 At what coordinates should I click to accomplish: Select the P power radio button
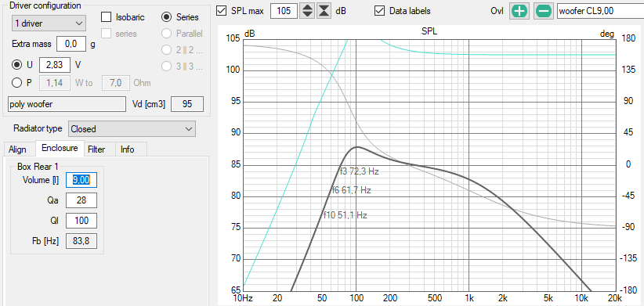16,82
